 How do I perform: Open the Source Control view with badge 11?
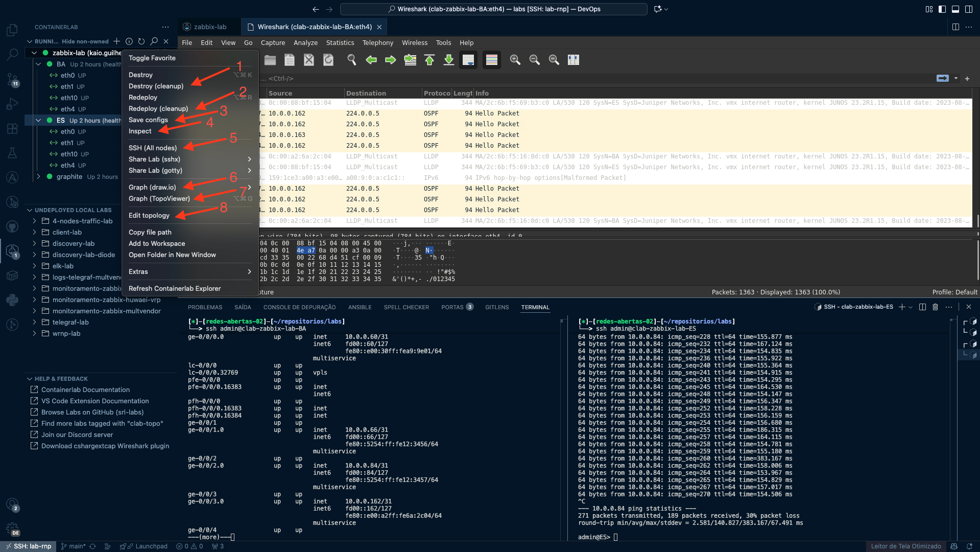tap(12, 79)
